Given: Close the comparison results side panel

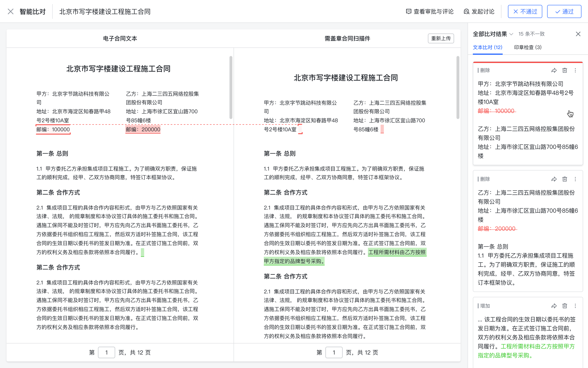Looking at the screenshot, I should click(x=578, y=34).
